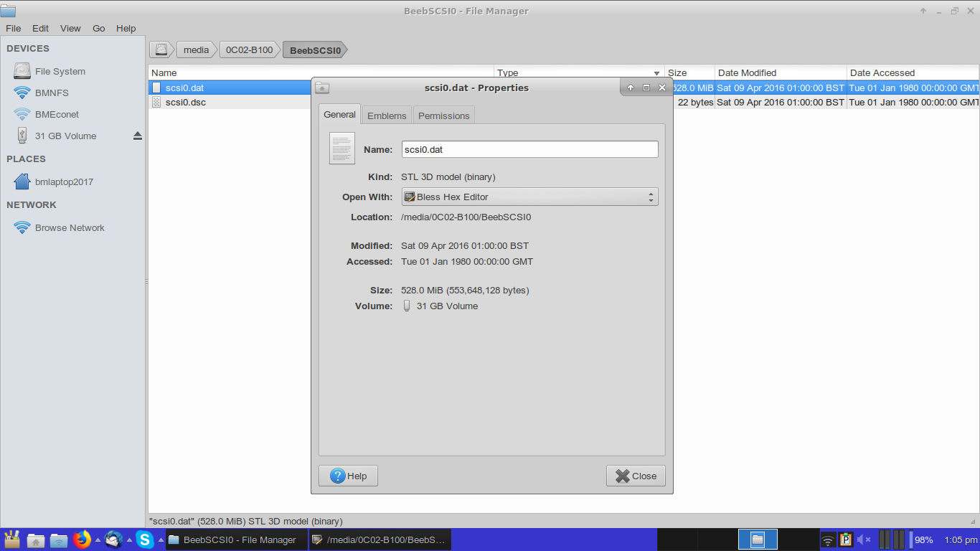Image resolution: width=980 pixels, height=551 pixels.
Task: Expand the Firefox launcher arrow menu
Action: coord(98,540)
